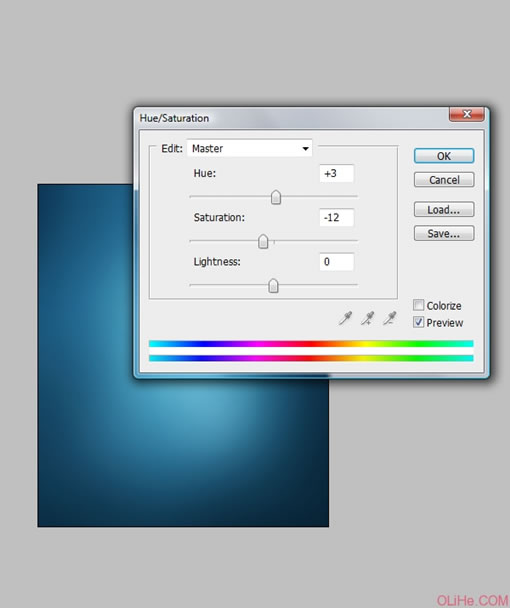Screen dimensions: 510x608
Task: Focus the Hue value field
Action: point(336,173)
